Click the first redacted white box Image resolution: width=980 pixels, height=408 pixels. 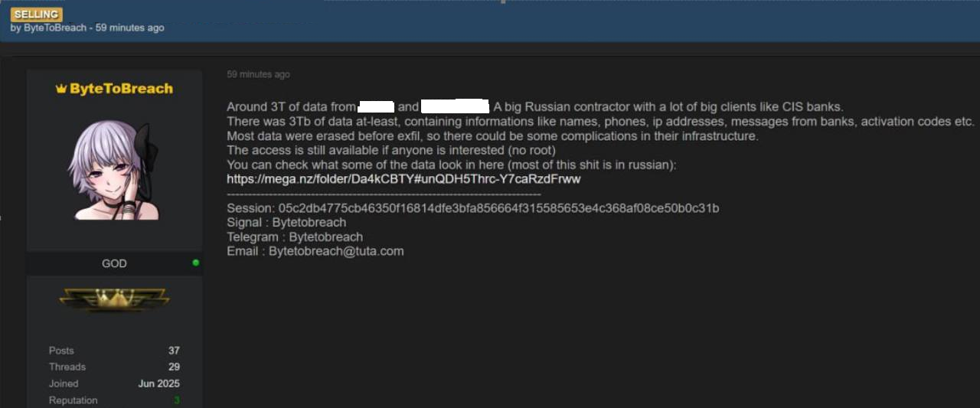point(376,107)
